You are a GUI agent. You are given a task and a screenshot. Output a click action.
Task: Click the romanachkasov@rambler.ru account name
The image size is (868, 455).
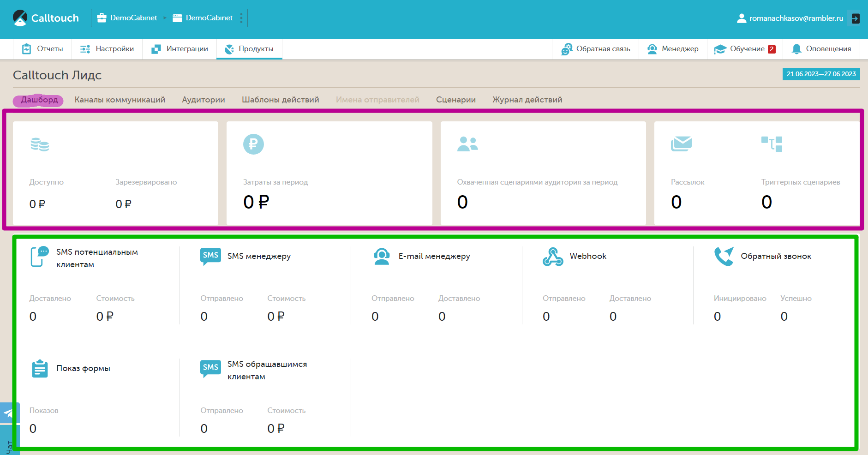[796, 18]
